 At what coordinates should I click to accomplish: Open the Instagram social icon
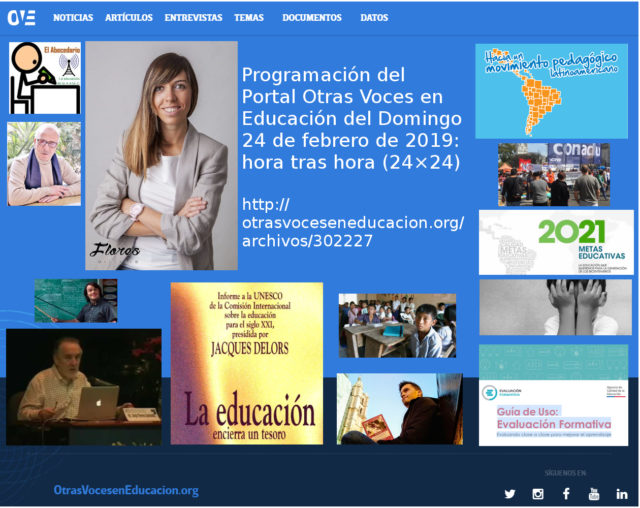(538, 494)
